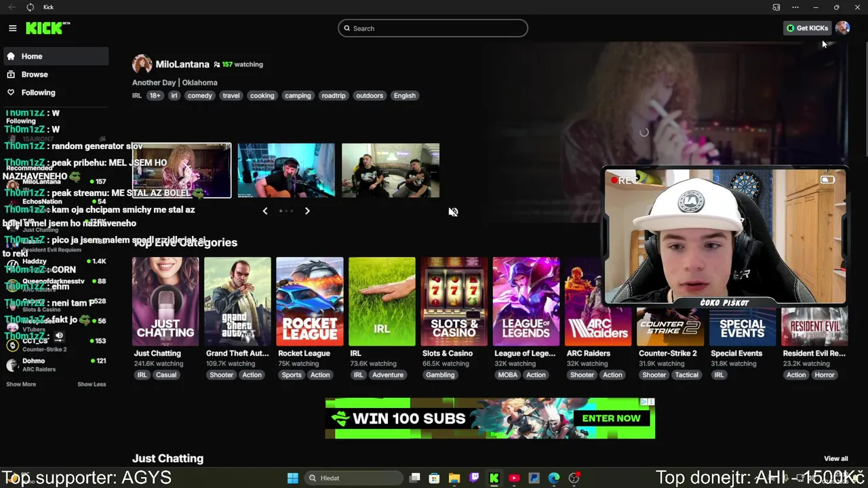
Task: Open Browse in the sidebar
Action: pos(56,75)
